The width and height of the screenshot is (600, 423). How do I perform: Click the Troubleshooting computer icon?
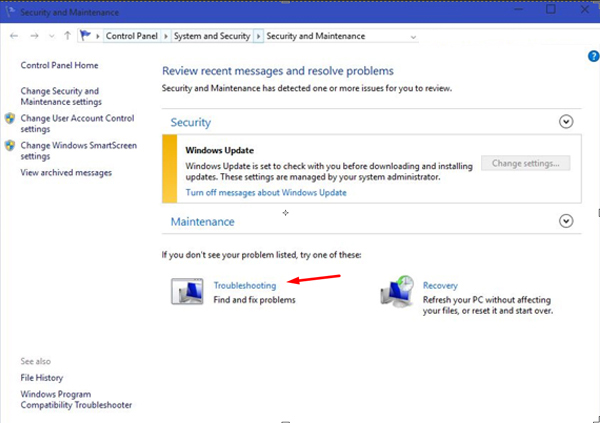click(187, 291)
